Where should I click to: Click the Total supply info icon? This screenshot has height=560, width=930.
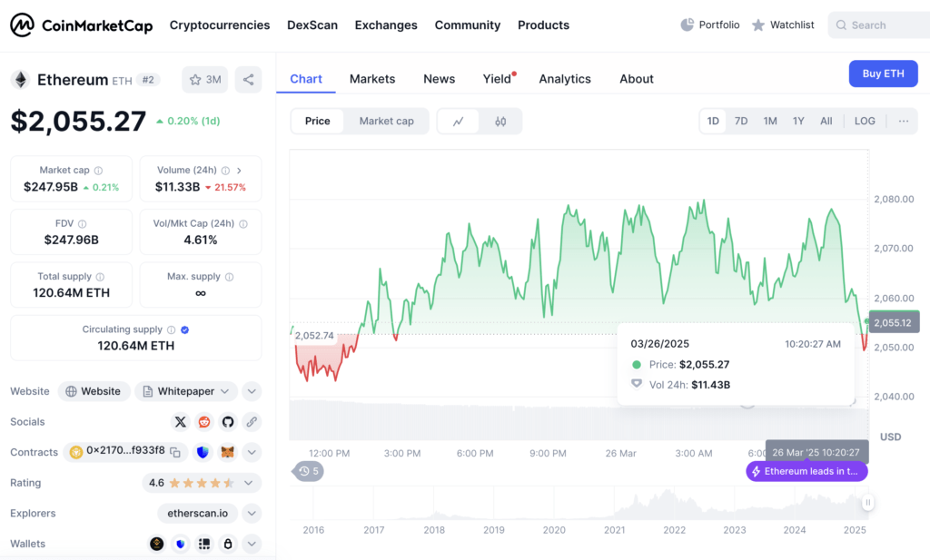tap(100, 277)
